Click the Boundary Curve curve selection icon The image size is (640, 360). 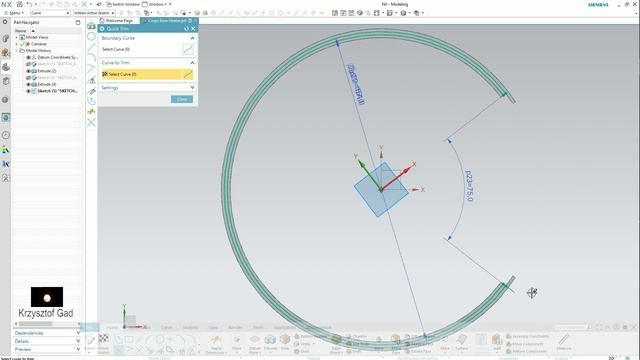(188, 49)
